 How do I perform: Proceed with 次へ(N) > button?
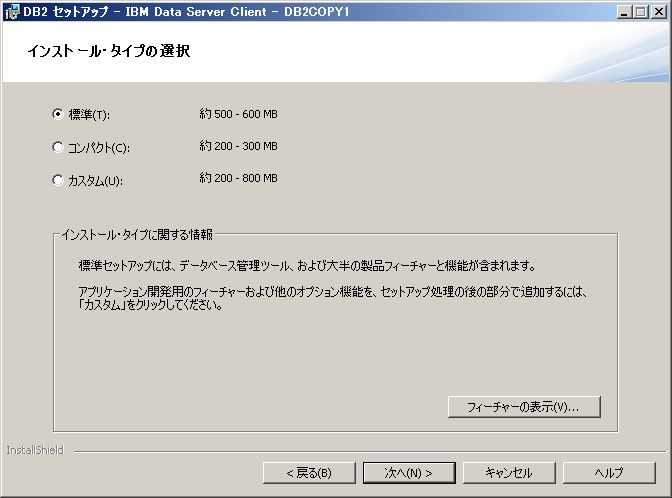[409, 473]
